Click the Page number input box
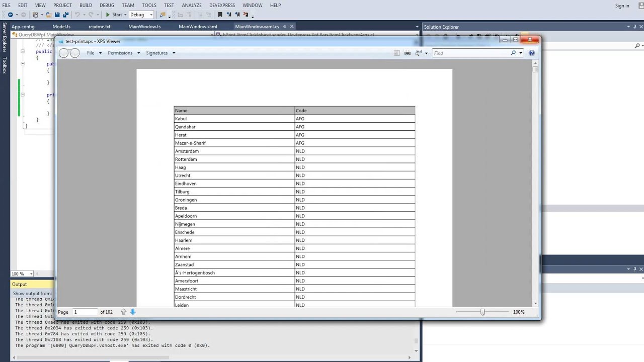 click(84, 312)
